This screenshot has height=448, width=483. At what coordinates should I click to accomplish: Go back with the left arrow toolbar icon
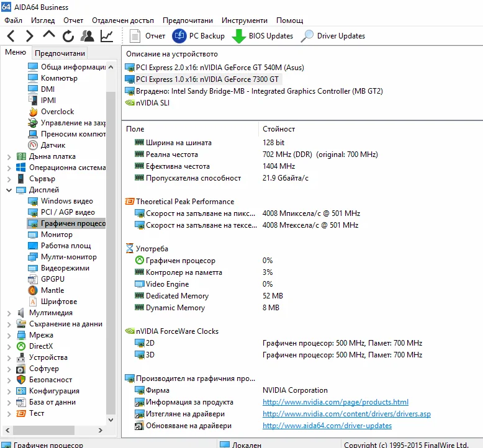click(x=11, y=36)
